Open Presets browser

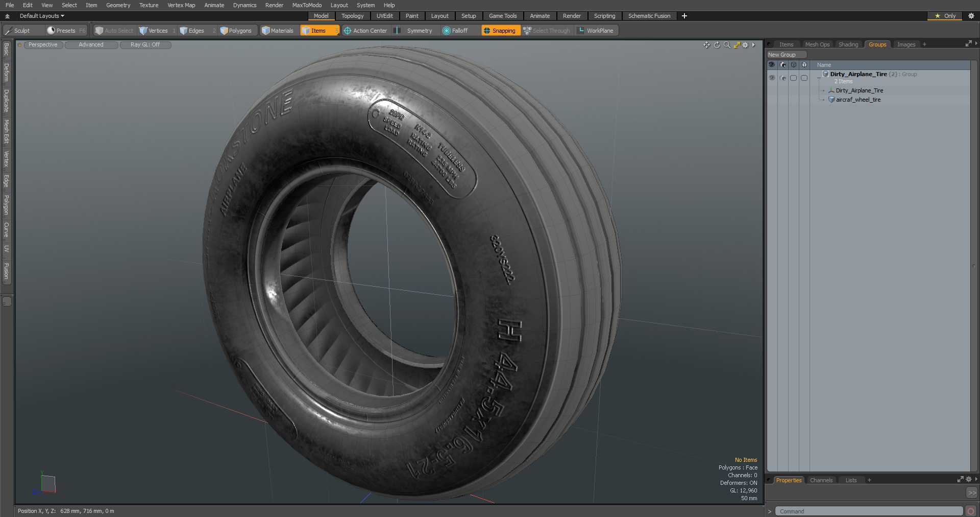pyautogui.click(x=66, y=31)
